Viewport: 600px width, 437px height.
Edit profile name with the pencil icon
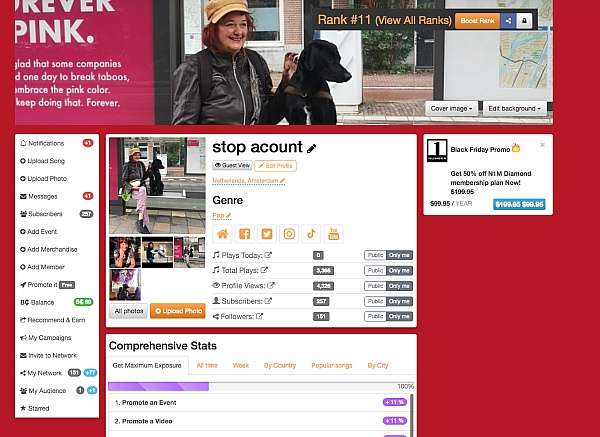pyautogui.click(x=311, y=148)
